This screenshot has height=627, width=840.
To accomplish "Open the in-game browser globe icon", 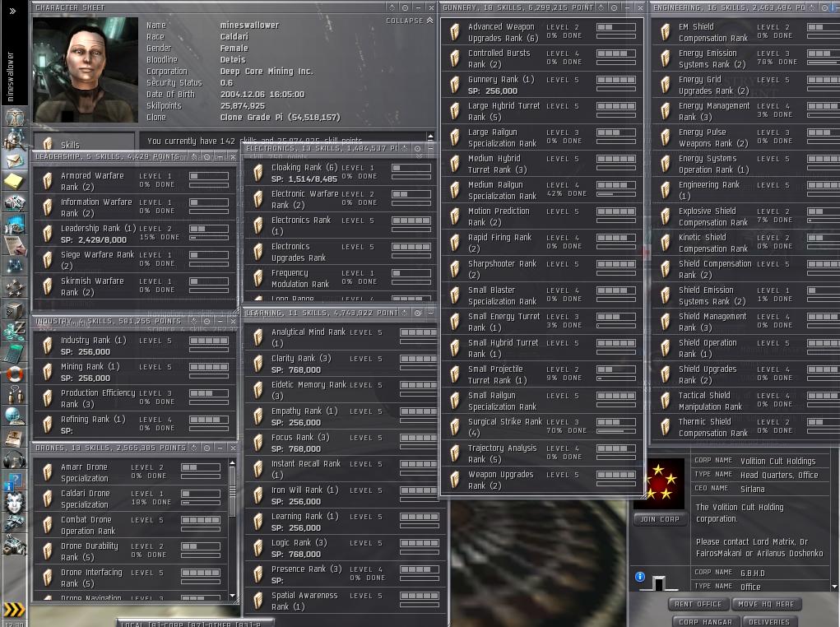I will pos(15,416).
